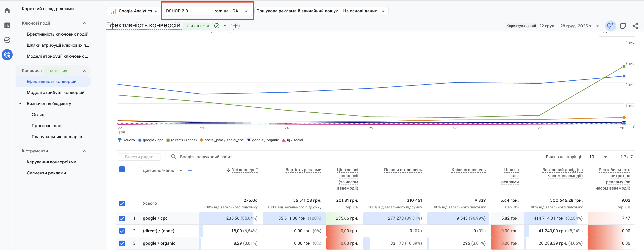
Task: Open the Reports bar chart icon
Action: pos(7,25)
